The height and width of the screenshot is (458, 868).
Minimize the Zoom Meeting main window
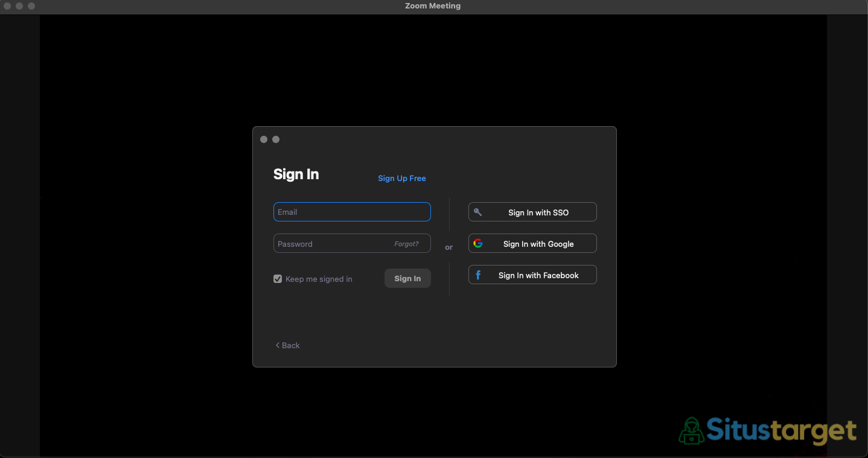[x=19, y=6]
